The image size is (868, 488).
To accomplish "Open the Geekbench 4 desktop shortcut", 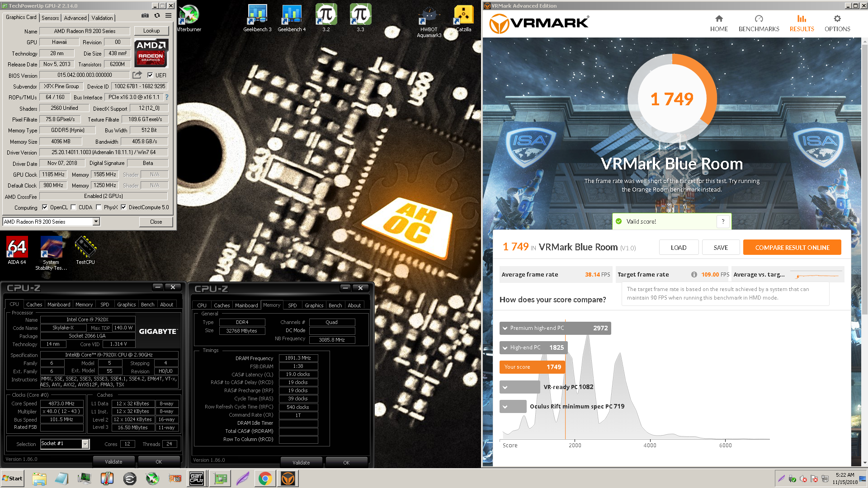I will (x=292, y=19).
